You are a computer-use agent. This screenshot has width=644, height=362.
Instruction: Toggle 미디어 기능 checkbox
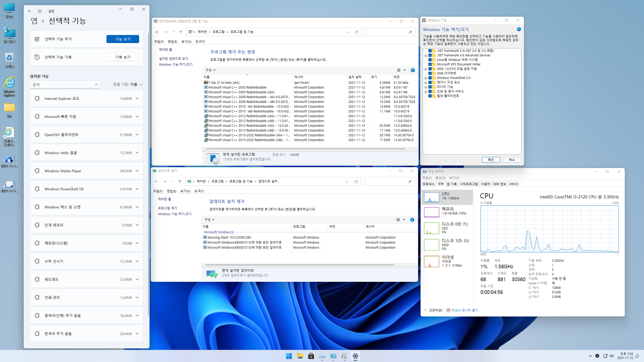pos(430,87)
